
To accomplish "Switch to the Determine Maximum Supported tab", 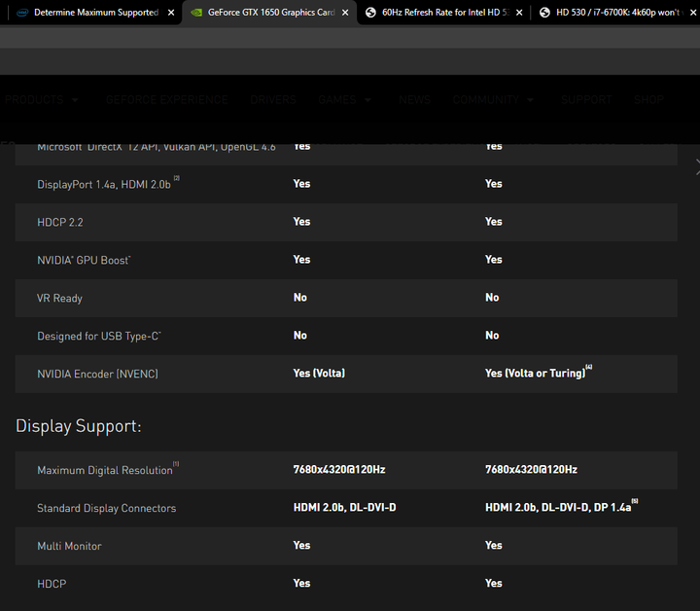I will pyautogui.click(x=91, y=13).
